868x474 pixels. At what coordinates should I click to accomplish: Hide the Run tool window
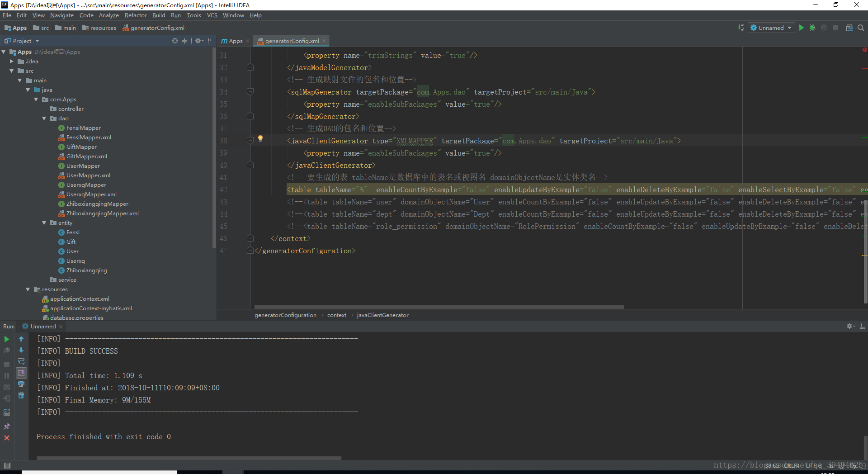click(862, 326)
